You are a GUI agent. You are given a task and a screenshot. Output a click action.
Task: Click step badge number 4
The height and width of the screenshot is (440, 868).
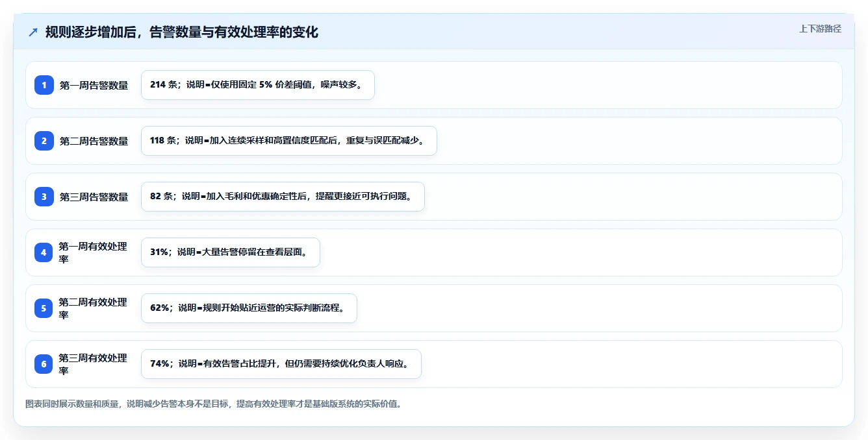click(x=44, y=252)
